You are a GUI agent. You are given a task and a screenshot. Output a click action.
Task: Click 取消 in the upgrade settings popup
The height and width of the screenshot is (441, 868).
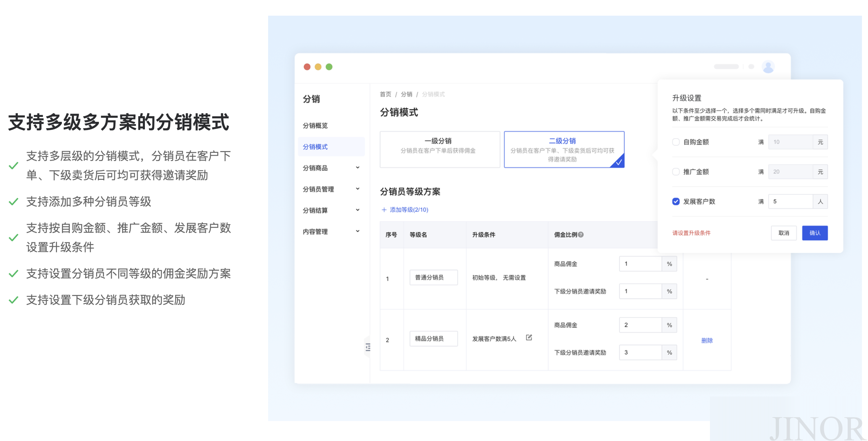tap(784, 233)
